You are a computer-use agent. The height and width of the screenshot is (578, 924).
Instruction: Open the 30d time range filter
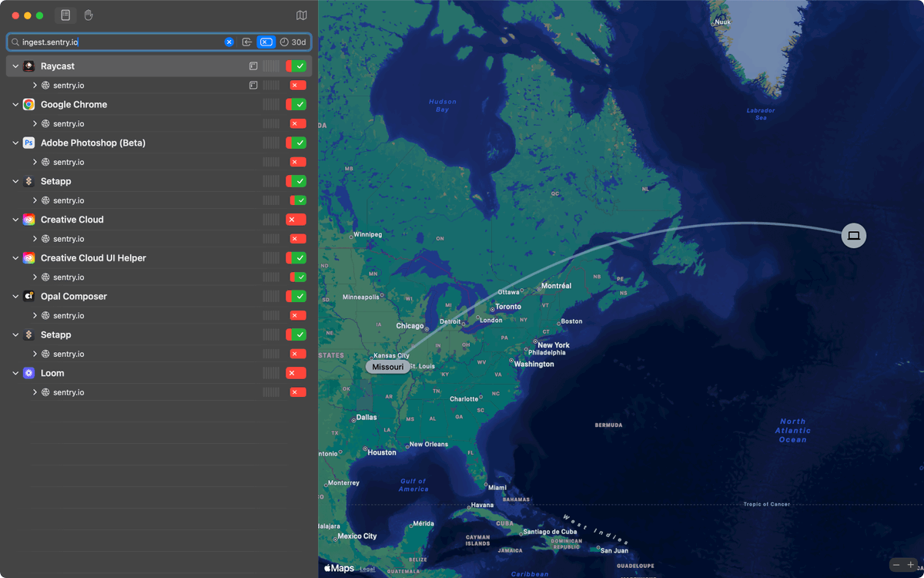(293, 42)
